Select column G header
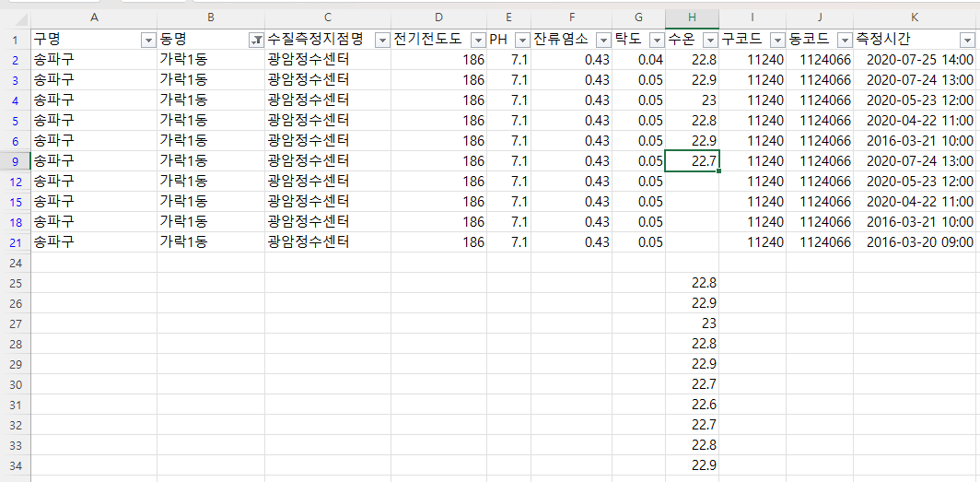The height and width of the screenshot is (482, 980). pyautogui.click(x=639, y=18)
